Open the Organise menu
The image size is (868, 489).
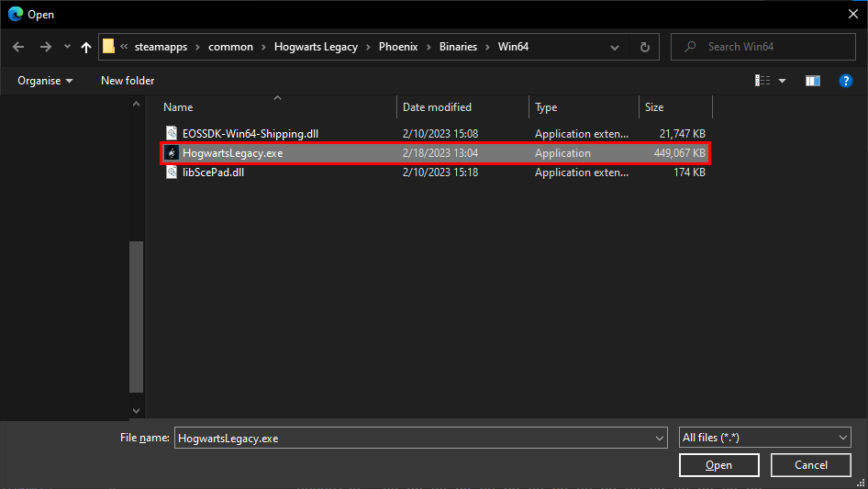point(45,81)
